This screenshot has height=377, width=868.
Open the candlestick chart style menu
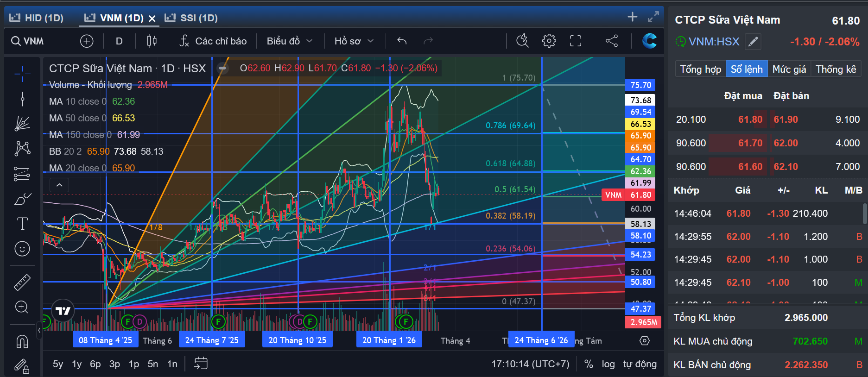tap(152, 41)
